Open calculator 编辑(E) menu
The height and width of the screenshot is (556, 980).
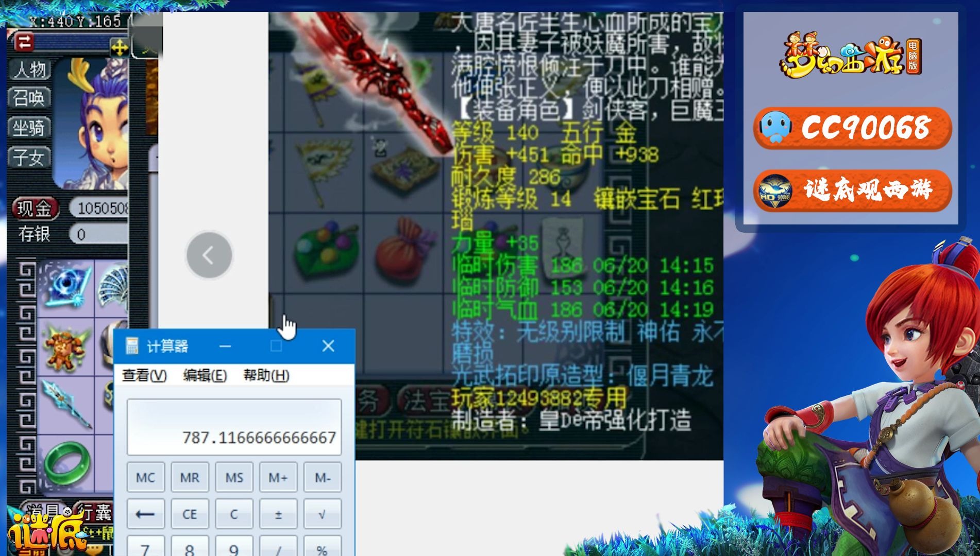[x=205, y=375]
